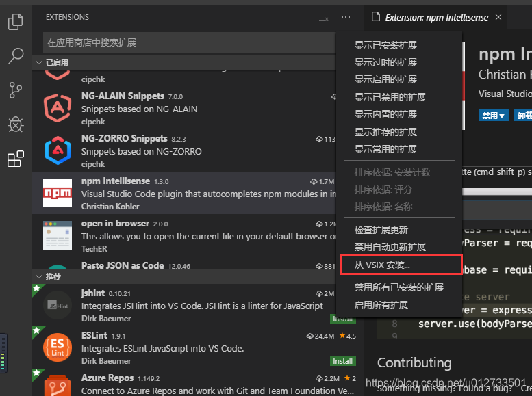Click the EXTENSIONS panel title
The width and height of the screenshot is (532, 396).
pos(67,17)
